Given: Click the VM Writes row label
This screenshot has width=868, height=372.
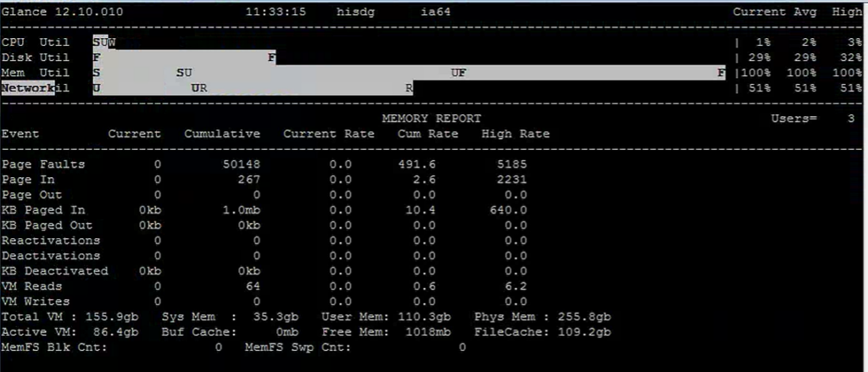Looking at the screenshot, I should 36,302.
